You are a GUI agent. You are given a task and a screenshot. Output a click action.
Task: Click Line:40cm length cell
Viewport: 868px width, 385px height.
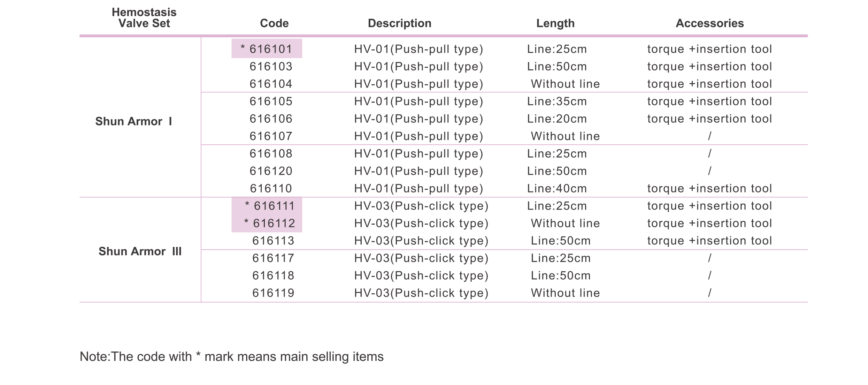point(556,188)
